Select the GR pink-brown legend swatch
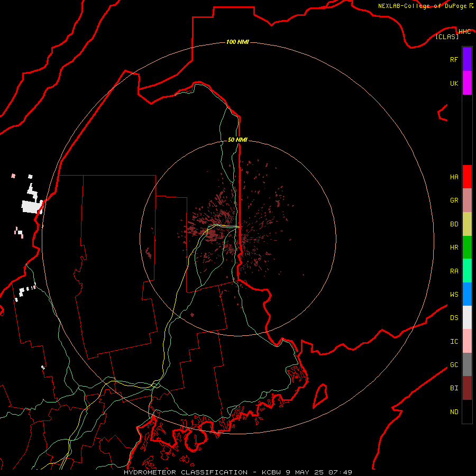Viewport: 476px width, 476px height. pos(467,200)
